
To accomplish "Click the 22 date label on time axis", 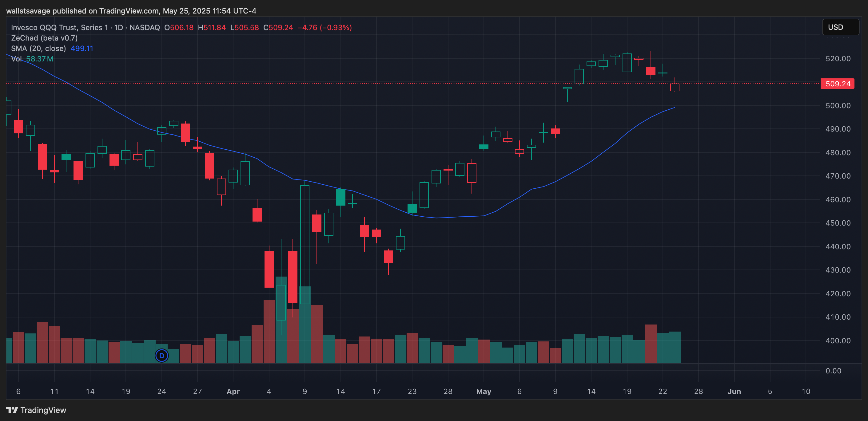I will pyautogui.click(x=663, y=391).
